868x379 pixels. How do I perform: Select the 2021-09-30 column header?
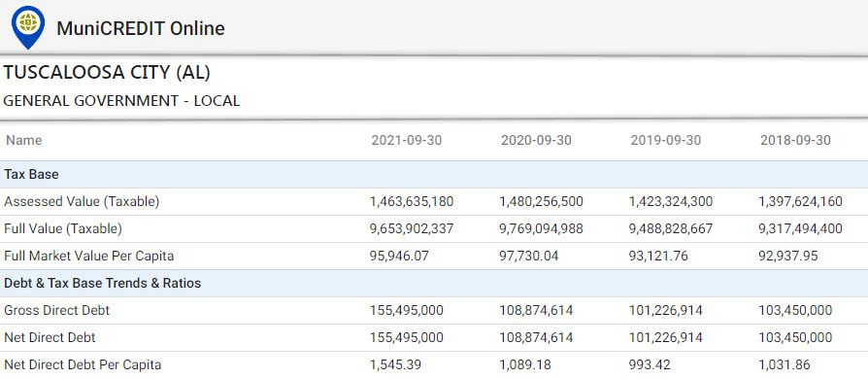point(407,140)
